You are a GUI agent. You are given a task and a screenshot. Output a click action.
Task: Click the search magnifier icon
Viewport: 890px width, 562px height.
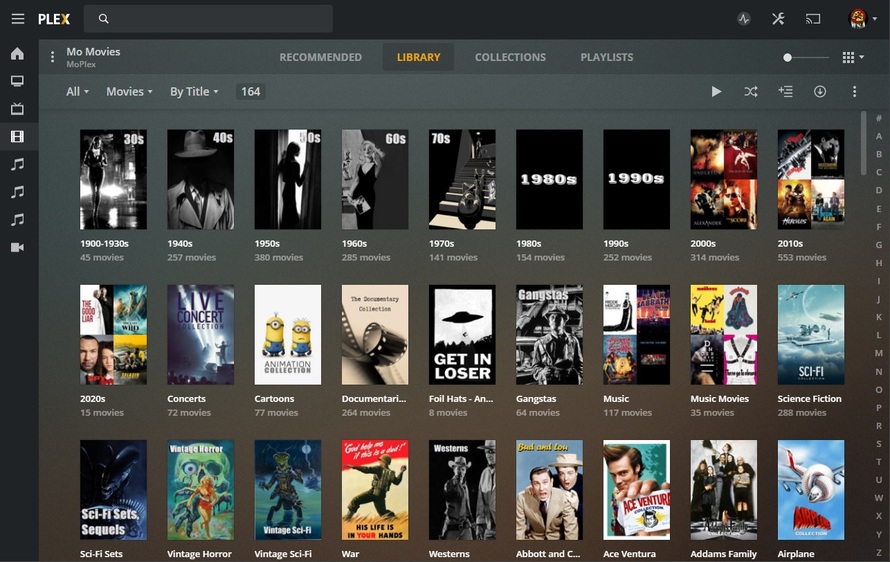pyautogui.click(x=103, y=19)
